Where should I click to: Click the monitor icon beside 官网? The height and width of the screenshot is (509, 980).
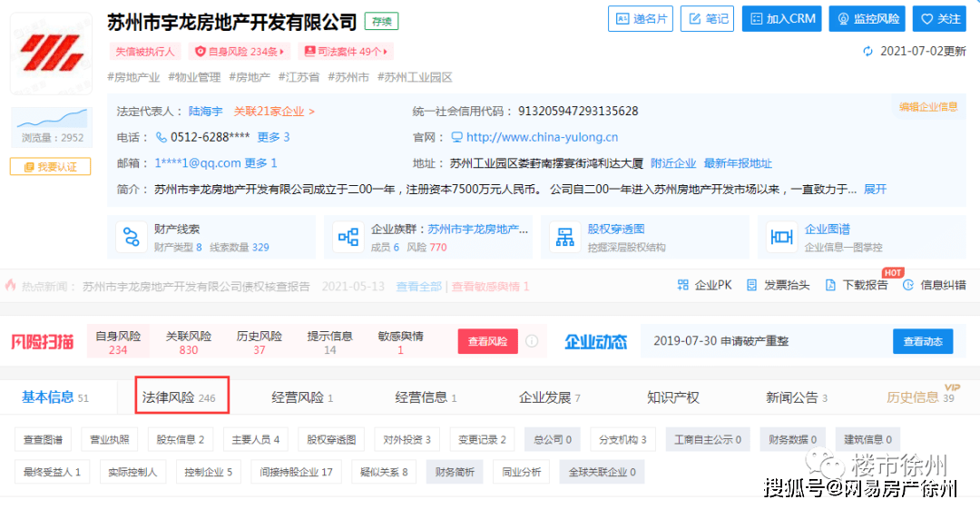pyautogui.click(x=456, y=137)
